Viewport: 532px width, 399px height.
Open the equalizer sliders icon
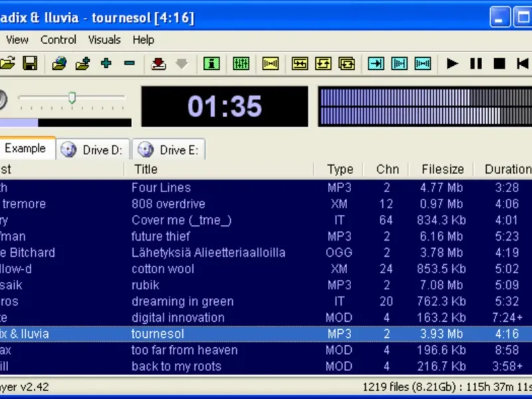point(241,64)
